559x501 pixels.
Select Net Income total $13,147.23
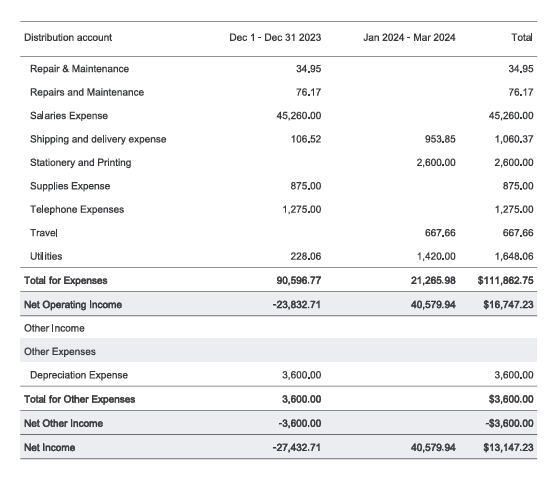click(508, 448)
